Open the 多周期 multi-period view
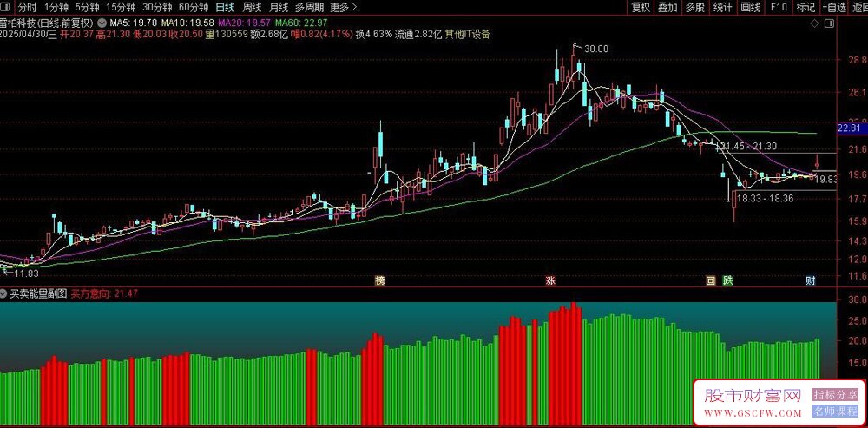This screenshot has width=868, height=428. (308, 7)
